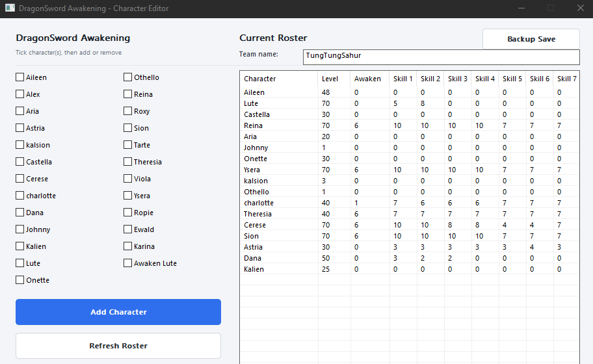This screenshot has width=593, height=364.
Task: Click the Refresh Roster button
Action: click(118, 346)
